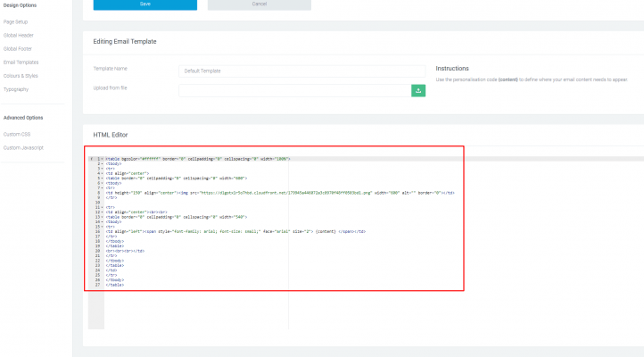
Task: Collapse code fold arrow on line 12
Action: pos(103,212)
